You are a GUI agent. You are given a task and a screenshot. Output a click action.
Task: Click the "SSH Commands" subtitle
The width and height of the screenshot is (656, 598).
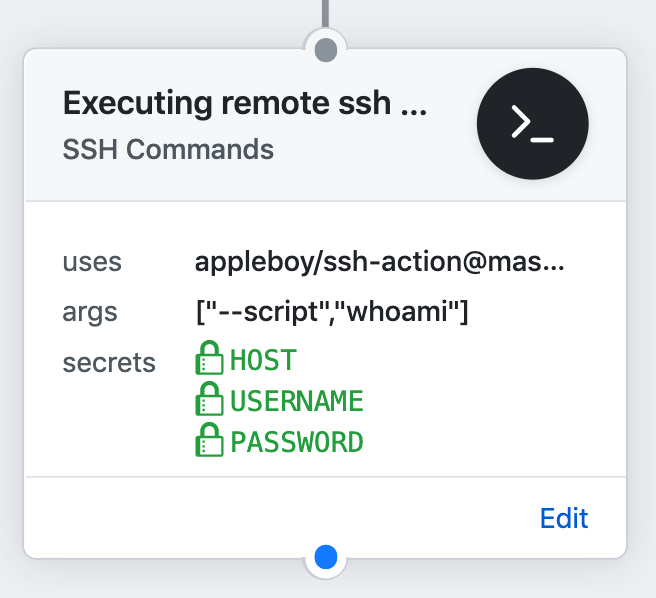[x=168, y=150]
